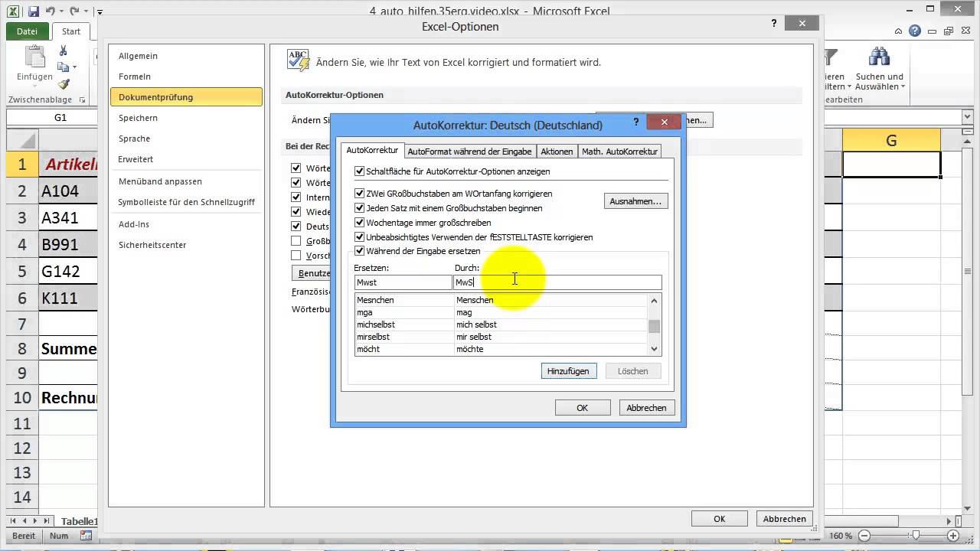Toggle Wochentage immer großschreiben checkbox

(360, 223)
